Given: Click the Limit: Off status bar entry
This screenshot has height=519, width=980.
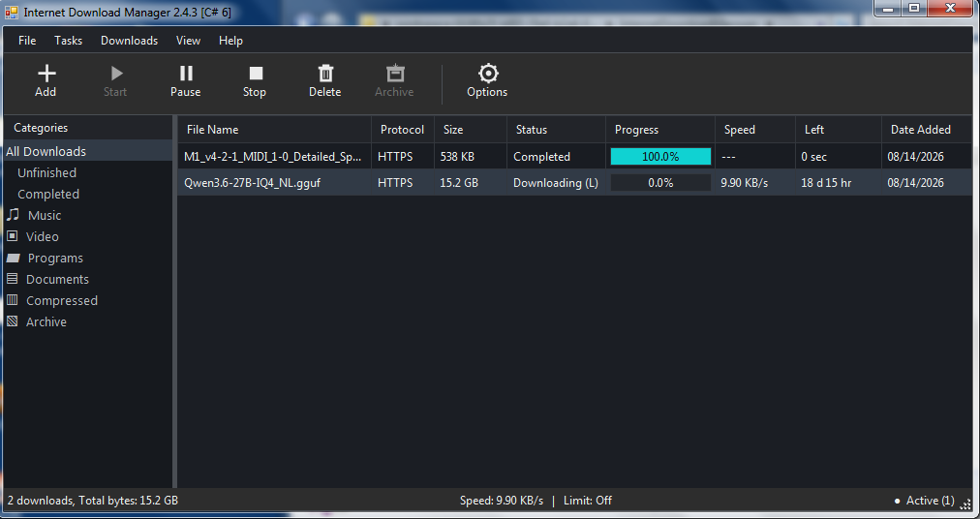Looking at the screenshot, I should 588,501.
